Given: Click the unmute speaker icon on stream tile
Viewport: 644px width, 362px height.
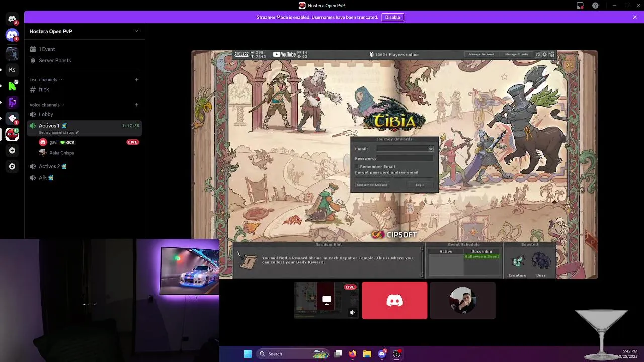Looking at the screenshot, I should (x=353, y=312).
